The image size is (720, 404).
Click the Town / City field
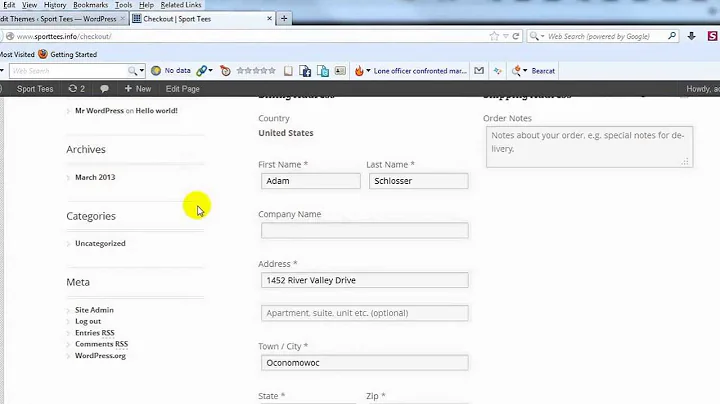(x=365, y=363)
